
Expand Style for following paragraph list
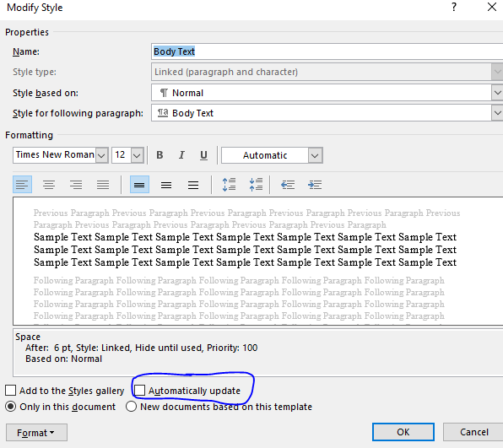pyautogui.click(x=497, y=113)
